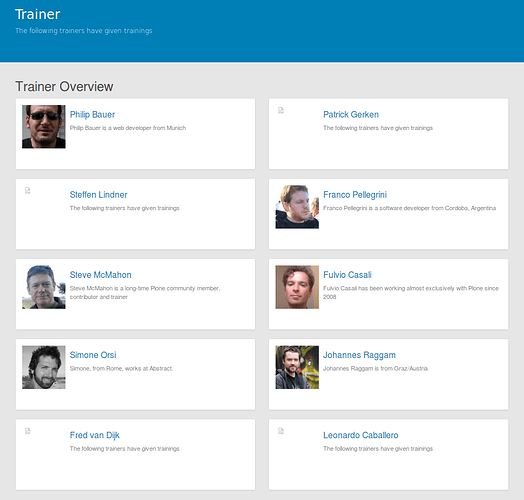This screenshot has height=500, width=524.
Task: Select Fulvio Casali's portrait thumbnail
Action: point(297,287)
